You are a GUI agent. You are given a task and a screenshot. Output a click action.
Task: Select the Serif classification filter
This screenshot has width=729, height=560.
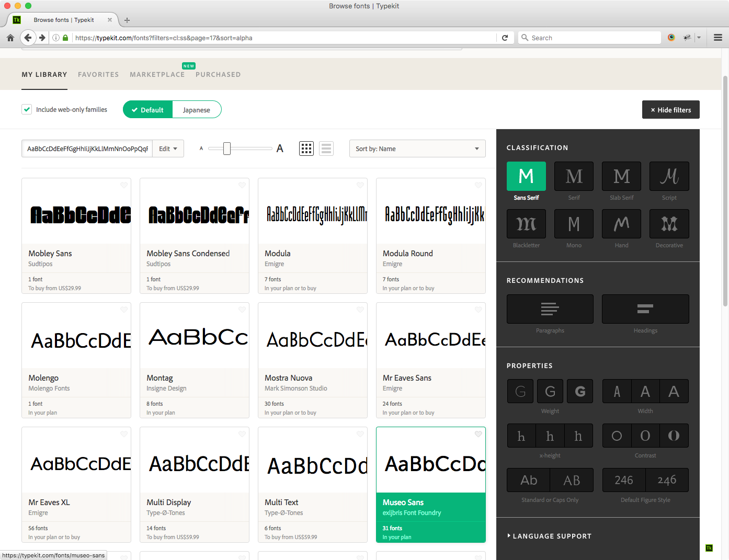pyautogui.click(x=574, y=176)
